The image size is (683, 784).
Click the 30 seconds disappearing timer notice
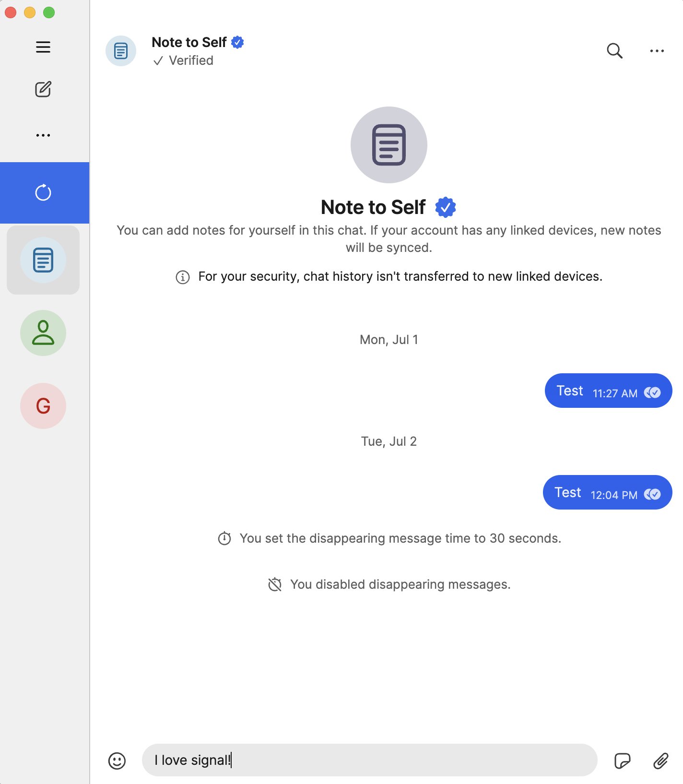(389, 538)
